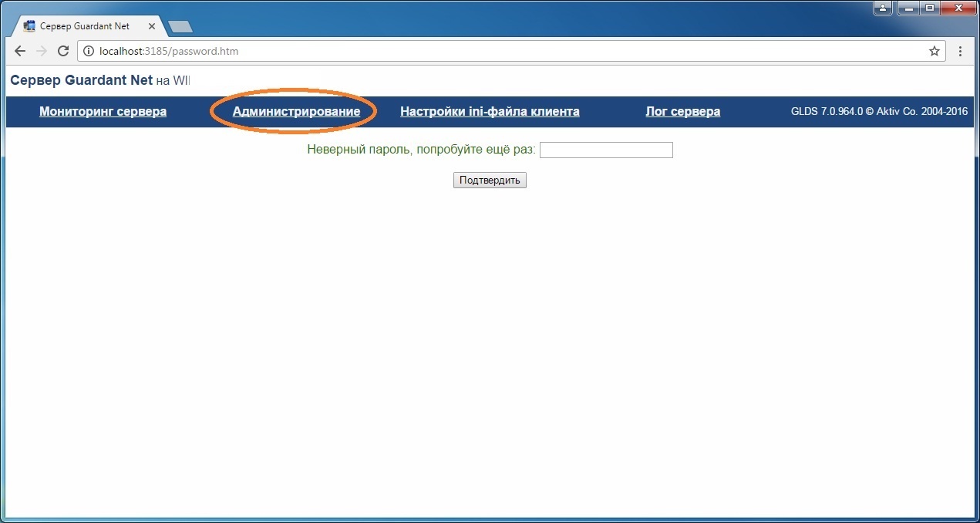View the Лог сервера page

tap(682, 112)
